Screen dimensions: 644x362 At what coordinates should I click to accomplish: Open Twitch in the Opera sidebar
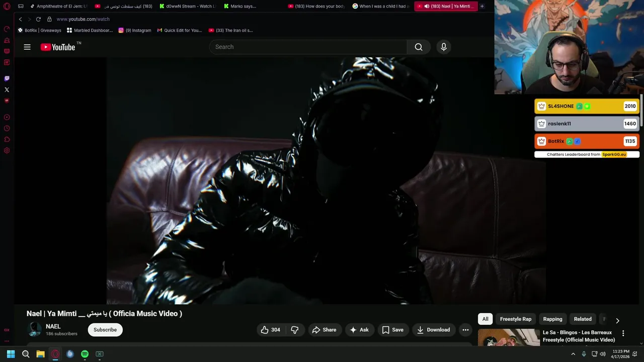(7, 78)
